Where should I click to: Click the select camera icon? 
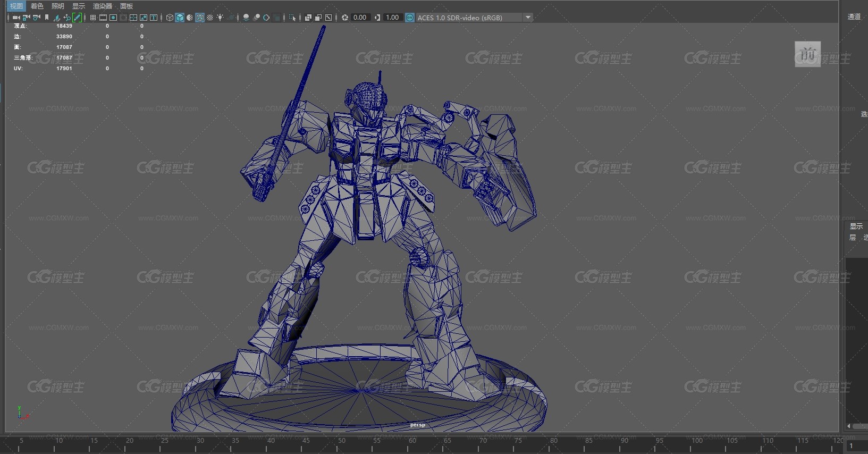(16, 18)
